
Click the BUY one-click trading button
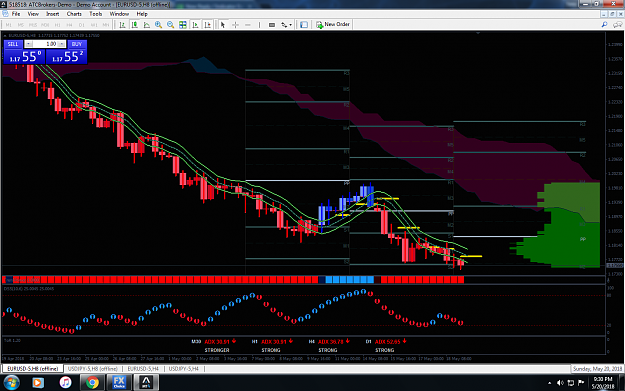point(77,44)
